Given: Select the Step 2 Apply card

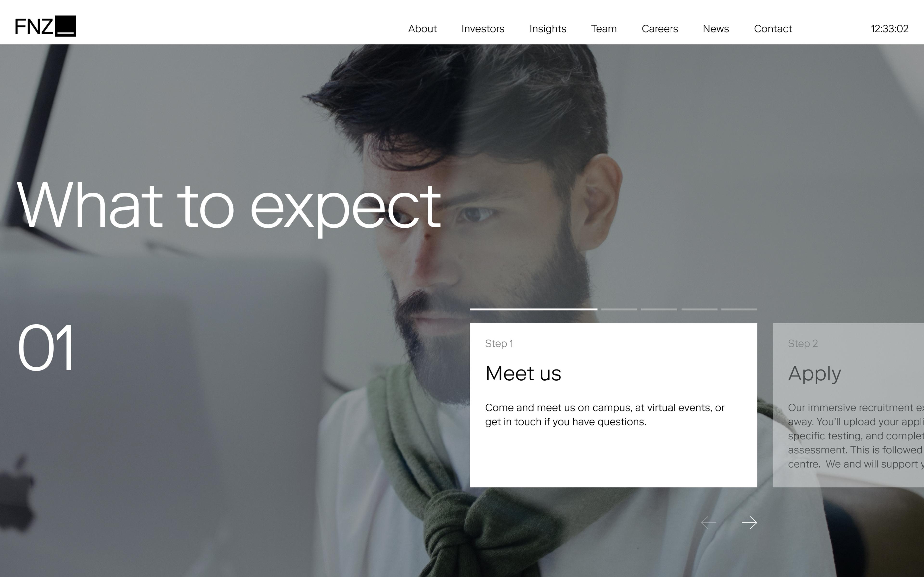Looking at the screenshot, I should [x=848, y=405].
